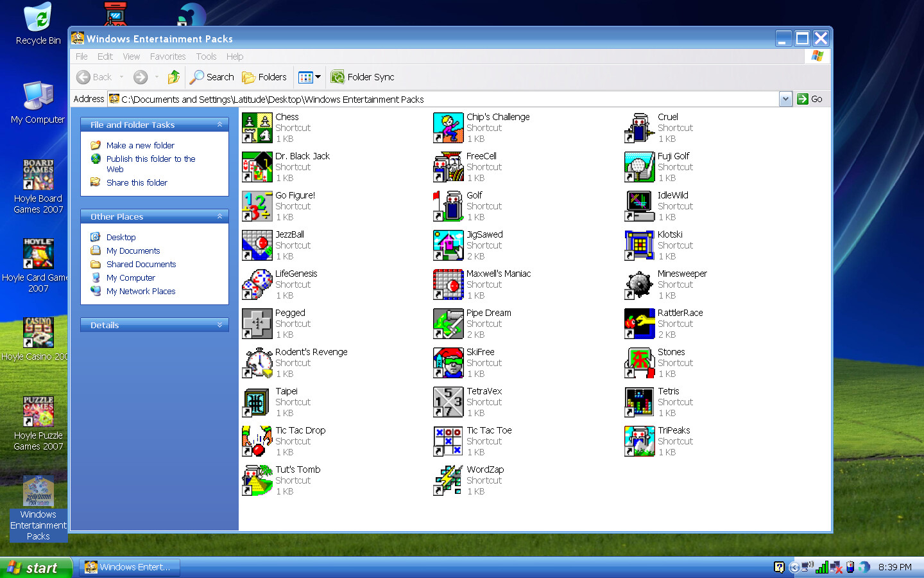Open the Chess shortcut icon
The height and width of the screenshot is (578, 924).
pos(257,128)
